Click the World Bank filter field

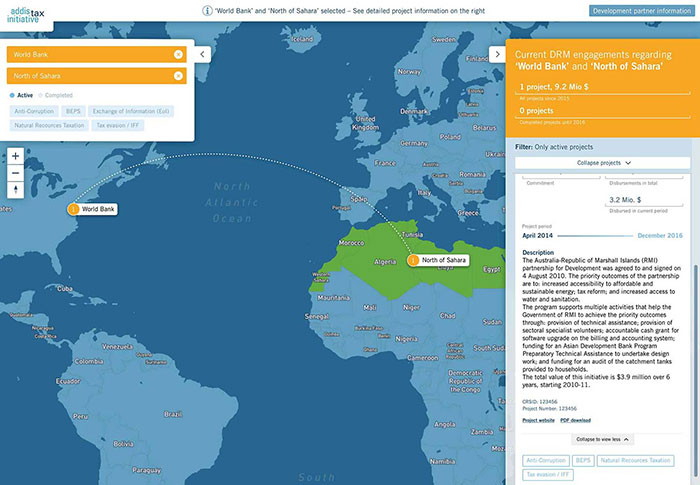tap(96, 54)
